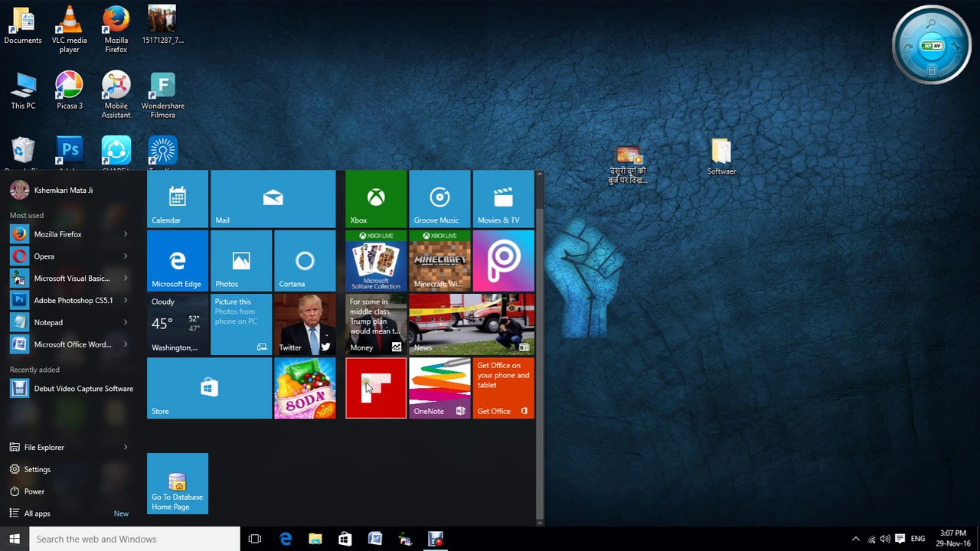Open the Twitter tile
This screenshot has width=980, height=551.
[305, 324]
